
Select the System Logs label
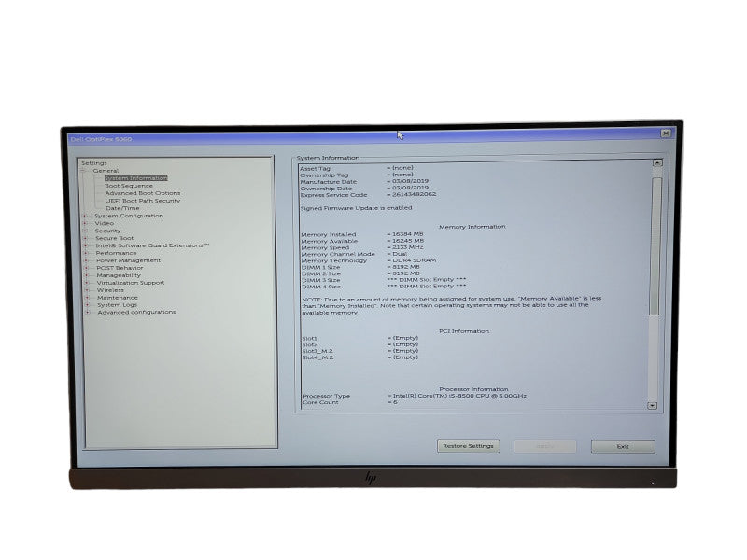point(118,305)
